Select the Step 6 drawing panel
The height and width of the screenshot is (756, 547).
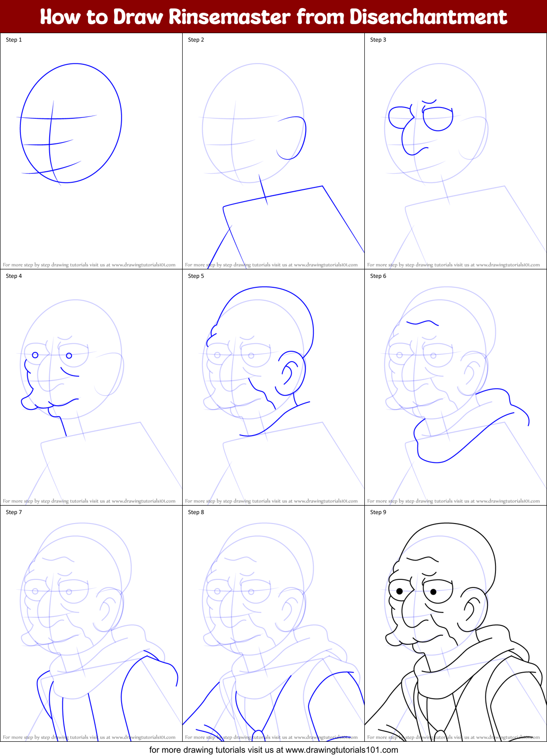[x=456, y=387]
